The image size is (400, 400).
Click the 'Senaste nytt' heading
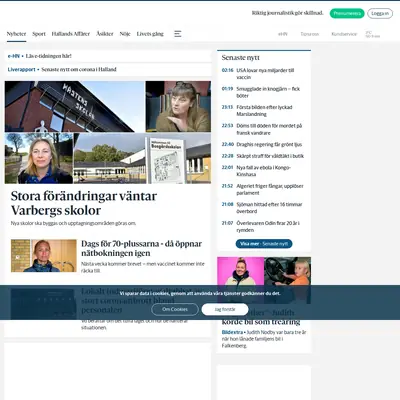[240, 58]
